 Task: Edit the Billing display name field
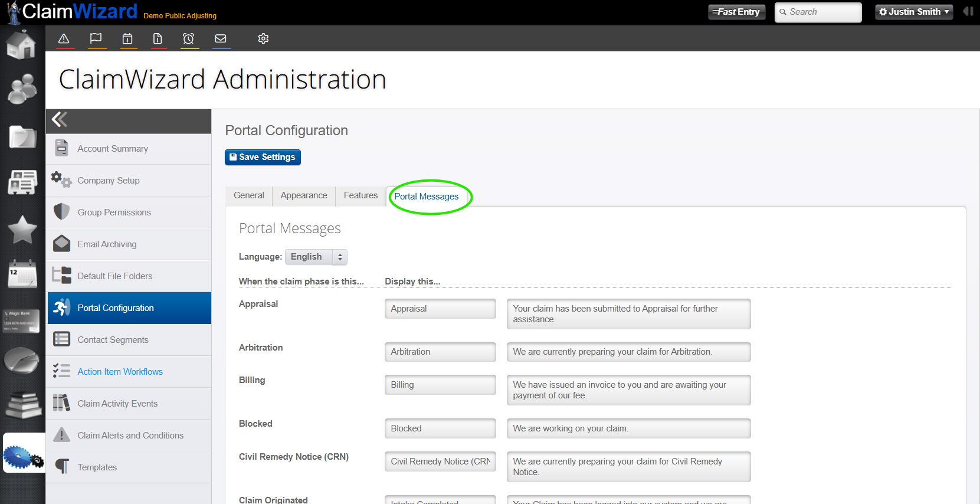pyautogui.click(x=440, y=385)
